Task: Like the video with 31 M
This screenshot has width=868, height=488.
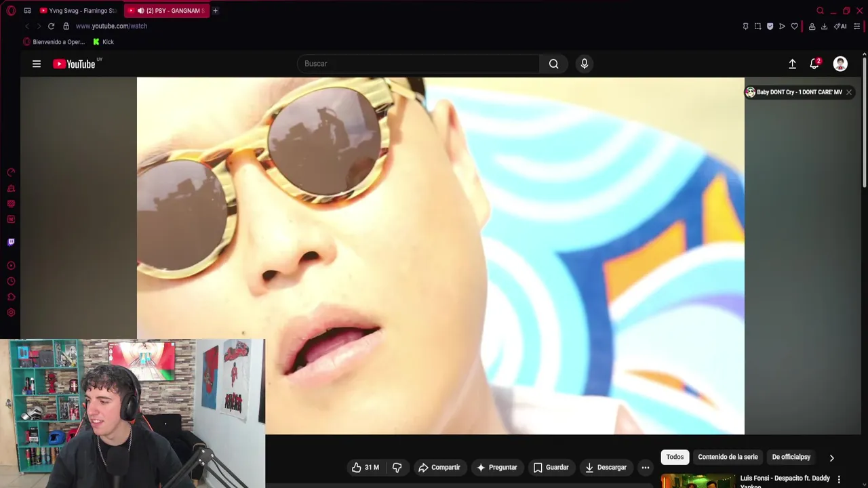Action: (x=365, y=468)
